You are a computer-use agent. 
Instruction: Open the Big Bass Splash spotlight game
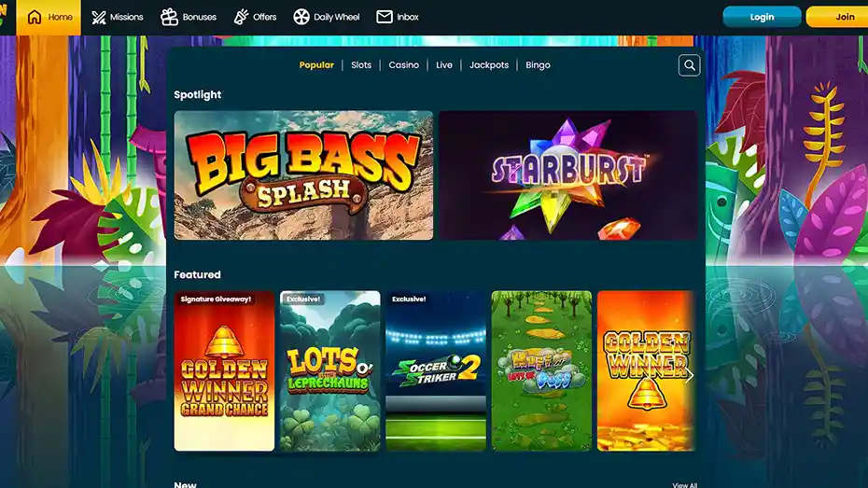[303, 175]
